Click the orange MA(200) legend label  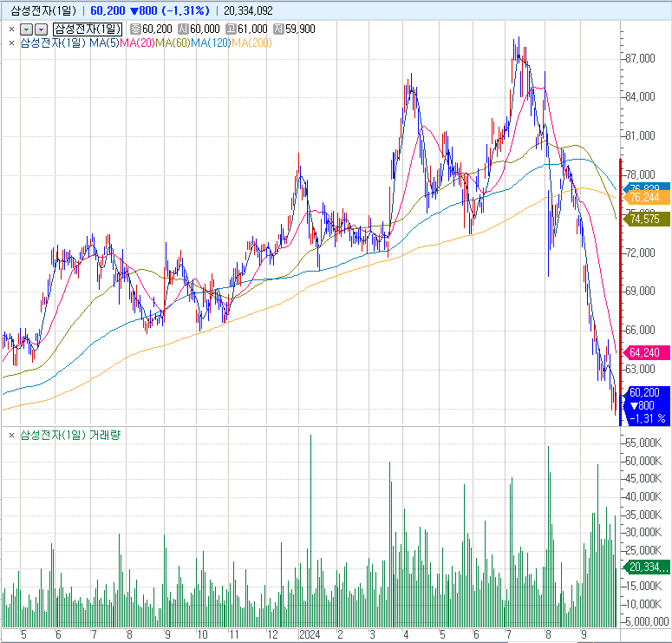[x=251, y=43]
